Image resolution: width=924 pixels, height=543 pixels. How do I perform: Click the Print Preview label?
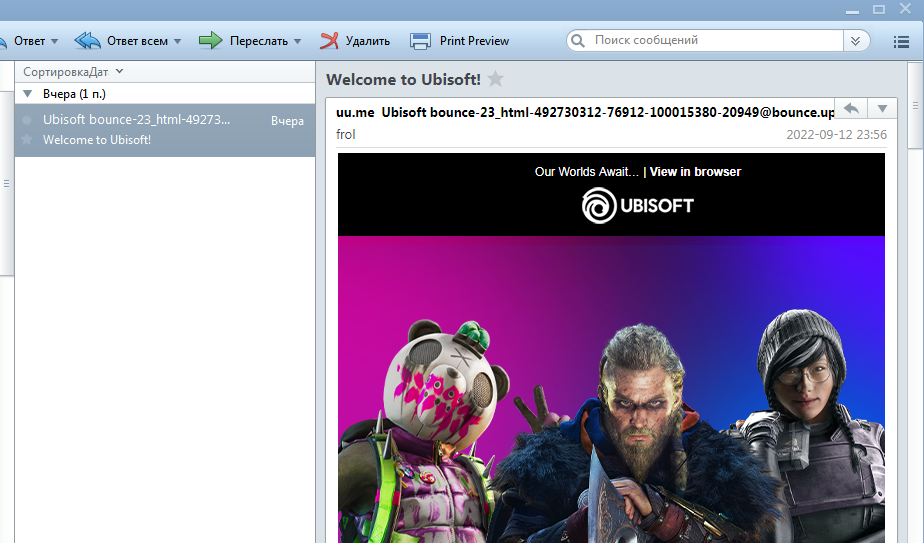(474, 41)
